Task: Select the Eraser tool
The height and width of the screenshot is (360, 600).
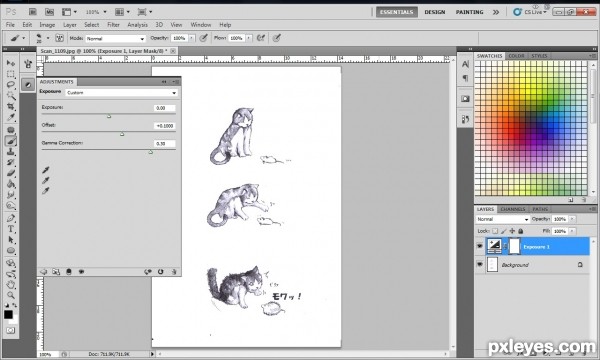Action: (x=11, y=173)
